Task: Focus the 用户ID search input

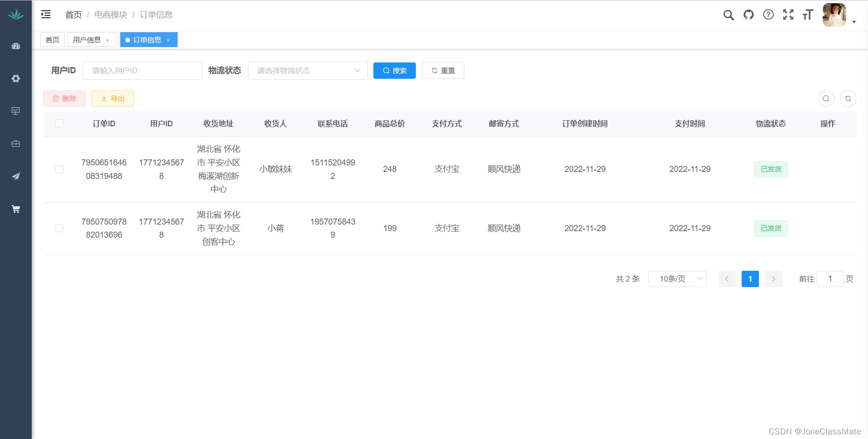Action: (x=143, y=70)
